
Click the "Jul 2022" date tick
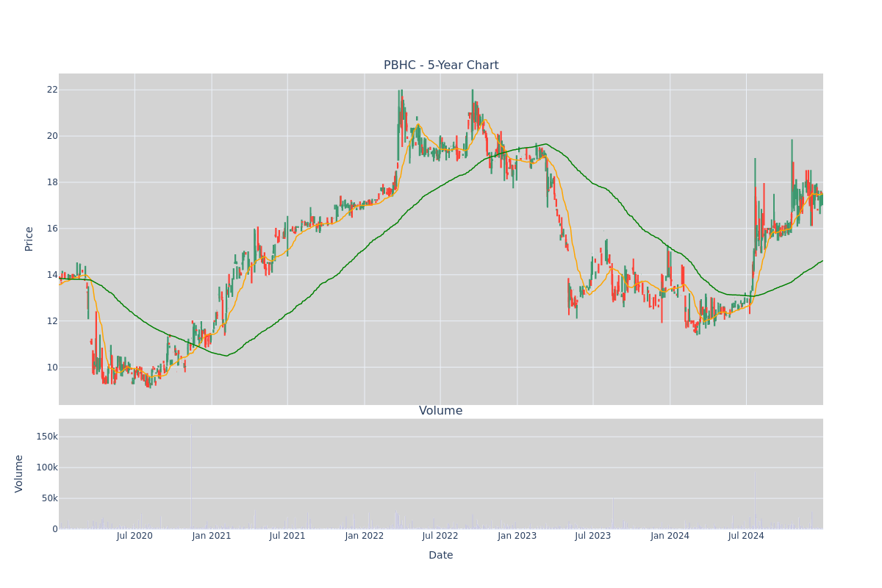pyautogui.click(x=440, y=536)
